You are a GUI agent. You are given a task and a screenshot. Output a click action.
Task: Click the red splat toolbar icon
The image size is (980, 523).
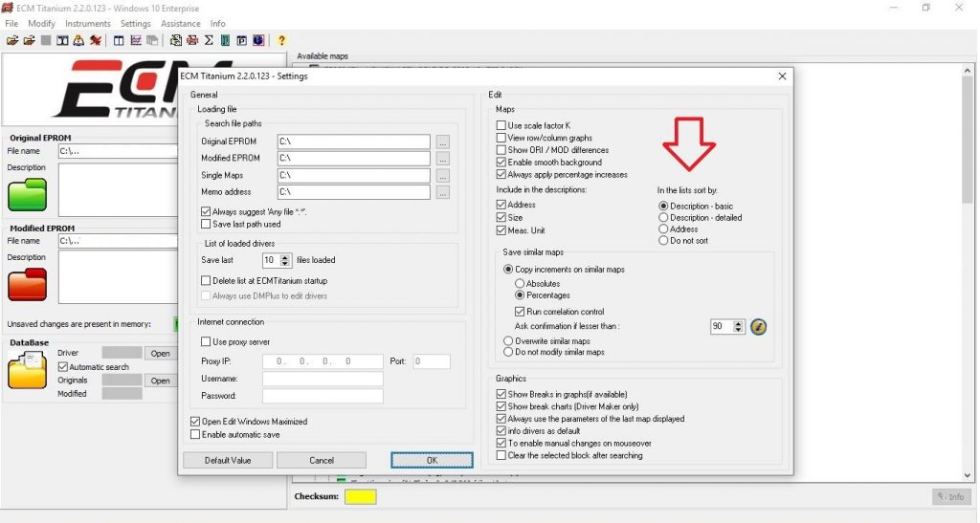pyautogui.click(x=95, y=40)
